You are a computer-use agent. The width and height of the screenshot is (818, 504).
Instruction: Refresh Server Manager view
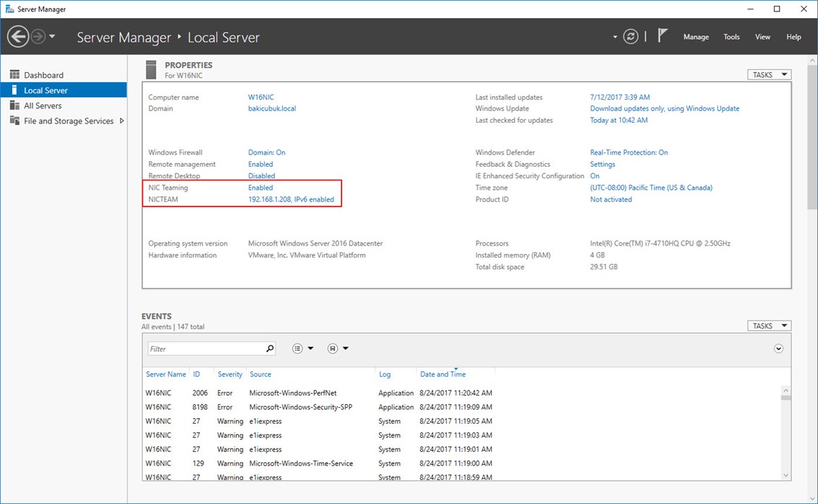[x=630, y=37]
